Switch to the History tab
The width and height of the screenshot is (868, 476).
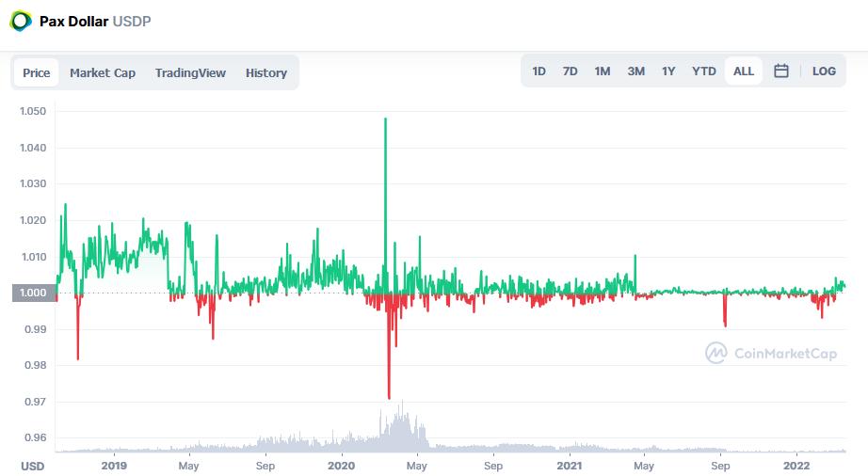pyautogui.click(x=266, y=72)
